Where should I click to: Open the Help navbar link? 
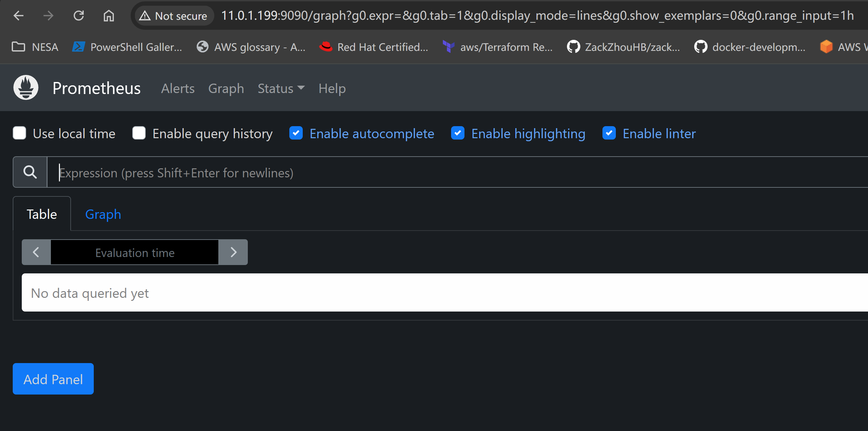tap(332, 88)
